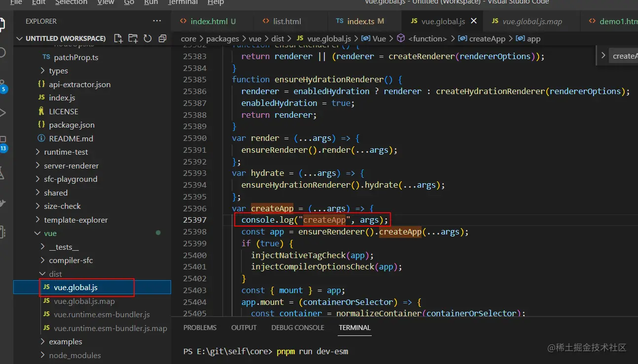This screenshot has height=364, width=638.
Task: Open the LICENSE file
Action: pyautogui.click(x=63, y=111)
